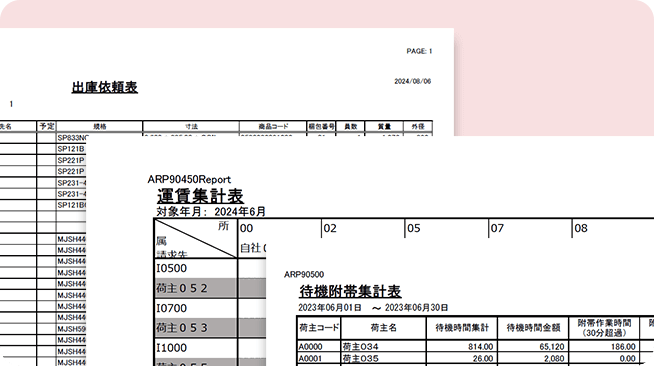Click the 待機附帯集計表 report title
Screen dimensions: 654x366
coord(350,291)
